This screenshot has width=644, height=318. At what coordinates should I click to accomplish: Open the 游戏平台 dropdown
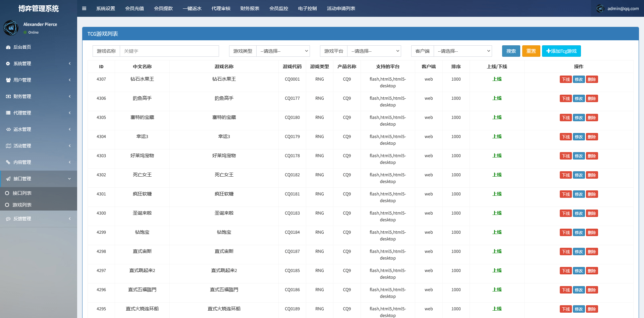pyautogui.click(x=374, y=51)
